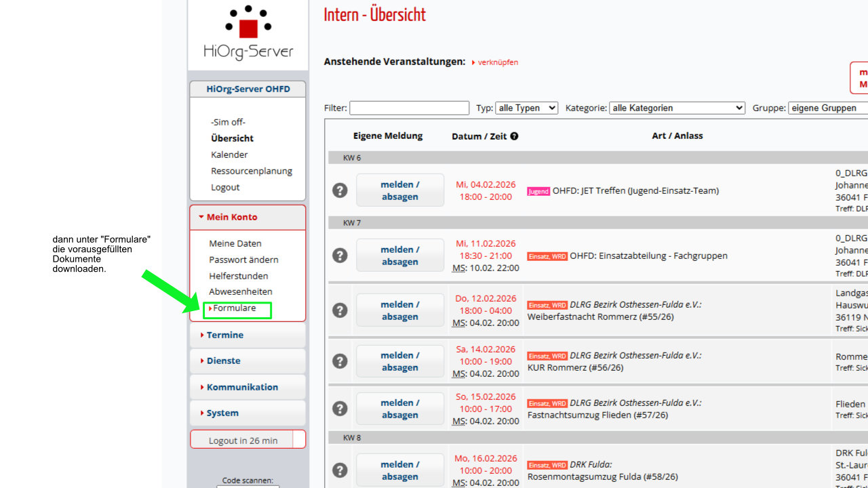Click the HiOrg-Server logo
Viewport: 868px width, 488px height.
[x=248, y=34]
